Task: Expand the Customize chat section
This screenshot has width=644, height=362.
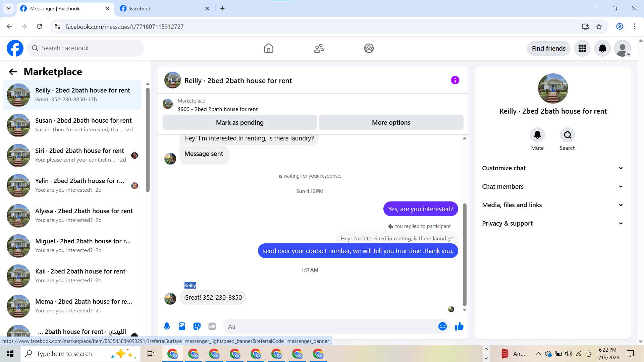Action: tap(553, 168)
